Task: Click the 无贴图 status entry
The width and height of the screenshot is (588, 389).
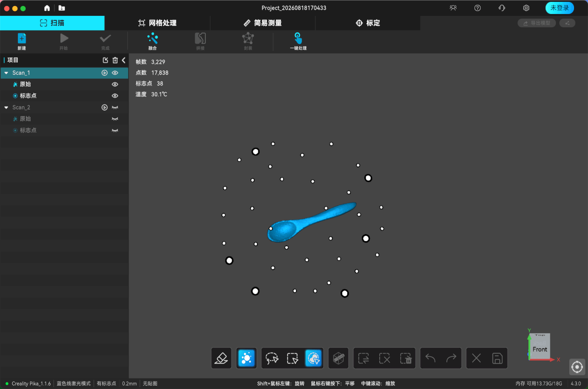Action: 150,383
